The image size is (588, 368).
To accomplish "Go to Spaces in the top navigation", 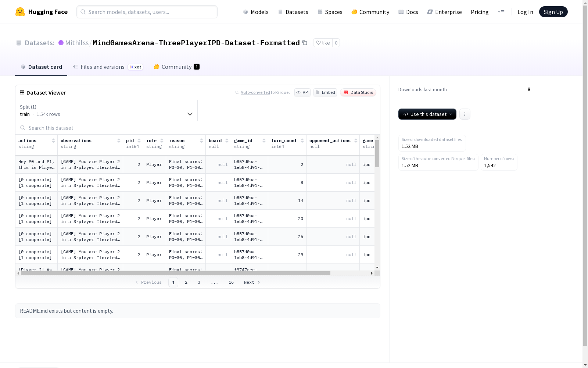I will 330,12.
